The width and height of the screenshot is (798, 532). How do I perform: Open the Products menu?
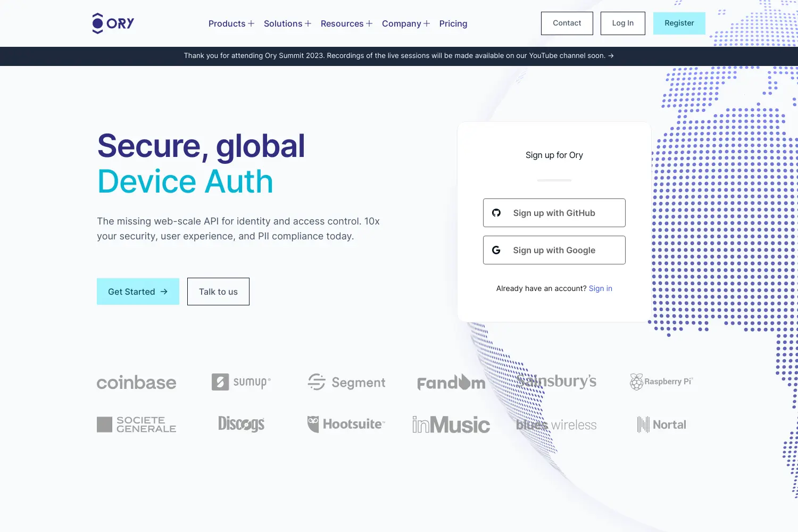coord(231,23)
